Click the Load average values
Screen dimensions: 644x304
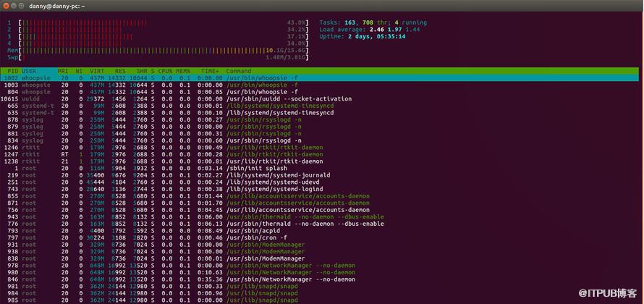[x=394, y=30]
